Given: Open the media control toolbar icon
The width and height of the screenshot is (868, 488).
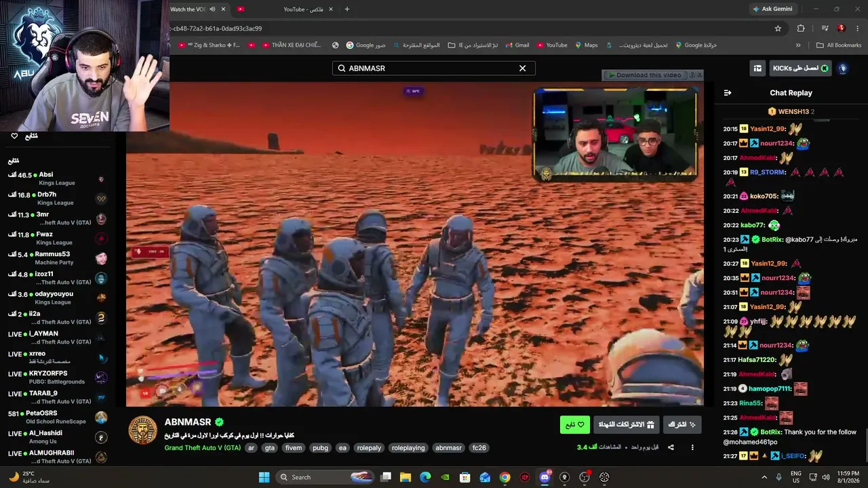Looking at the screenshot, I should click(825, 28).
